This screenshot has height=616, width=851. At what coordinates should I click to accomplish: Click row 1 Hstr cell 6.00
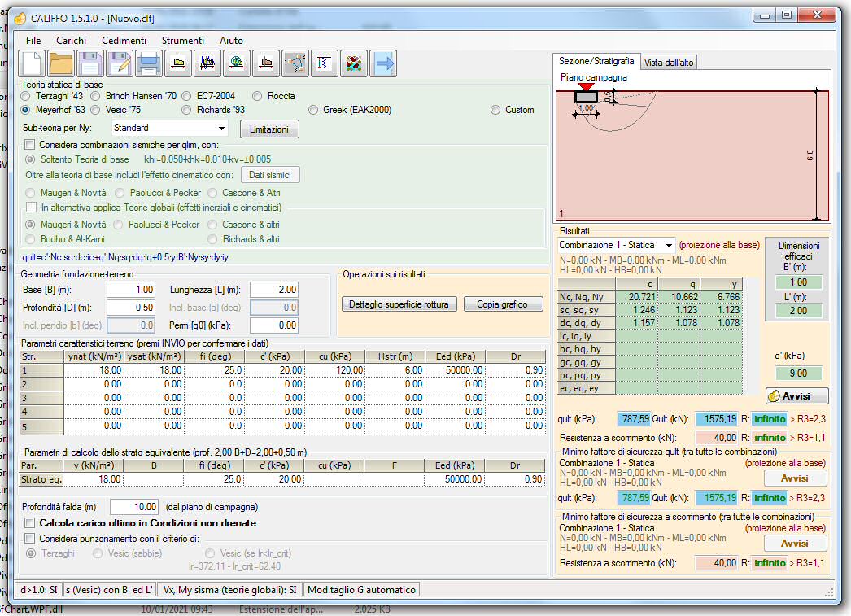pyautogui.click(x=395, y=370)
